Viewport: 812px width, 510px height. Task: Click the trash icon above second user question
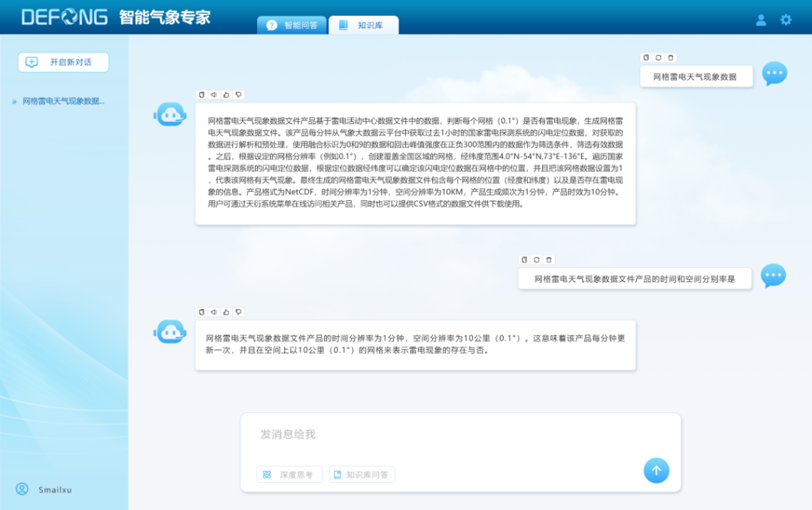(x=549, y=260)
